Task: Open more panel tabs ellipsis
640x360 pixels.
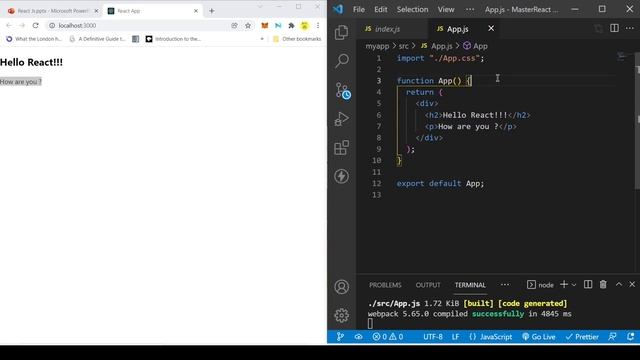Action: pos(505,284)
